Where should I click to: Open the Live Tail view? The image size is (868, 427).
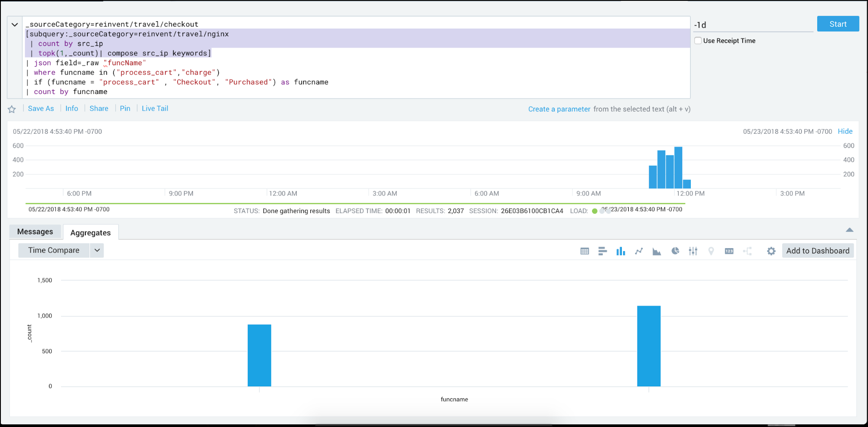(155, 108)
